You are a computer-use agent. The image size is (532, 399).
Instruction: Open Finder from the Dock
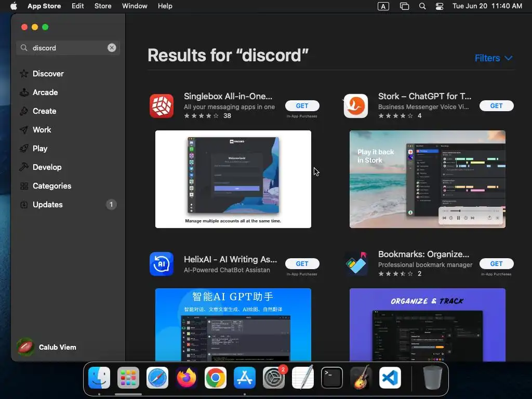(x=99, y=378)
